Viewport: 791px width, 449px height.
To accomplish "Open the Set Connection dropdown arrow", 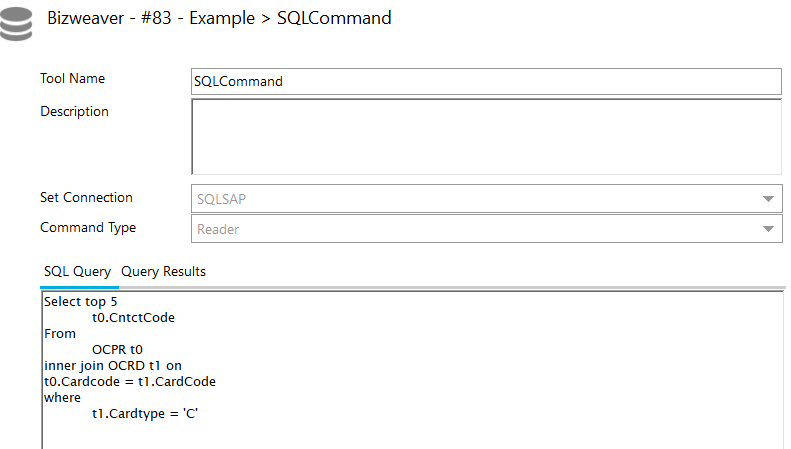I will [768, 199].
